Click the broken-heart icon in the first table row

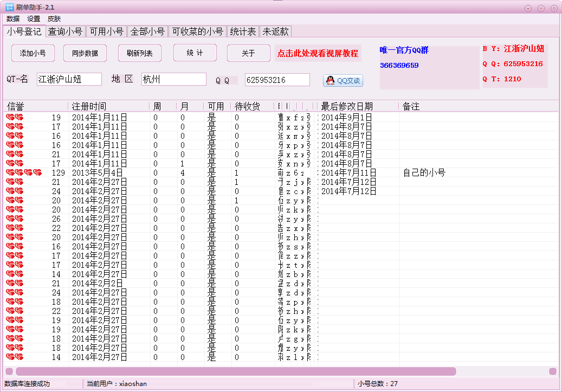[x=10, y=116]
